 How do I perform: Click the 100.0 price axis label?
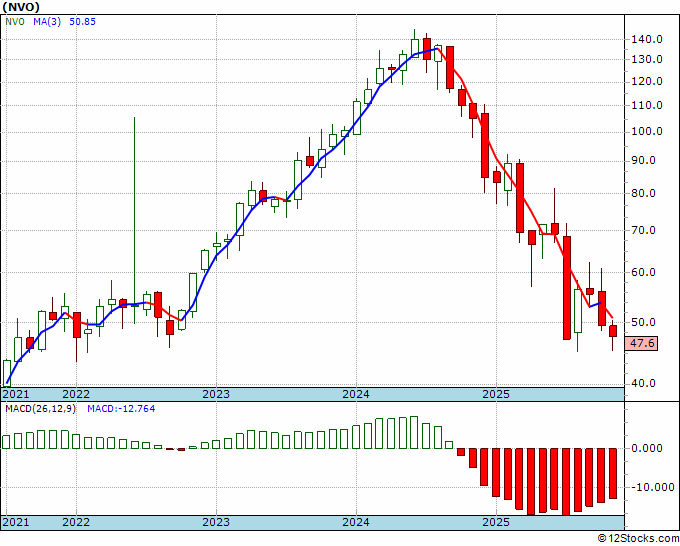tap(647, 131)
